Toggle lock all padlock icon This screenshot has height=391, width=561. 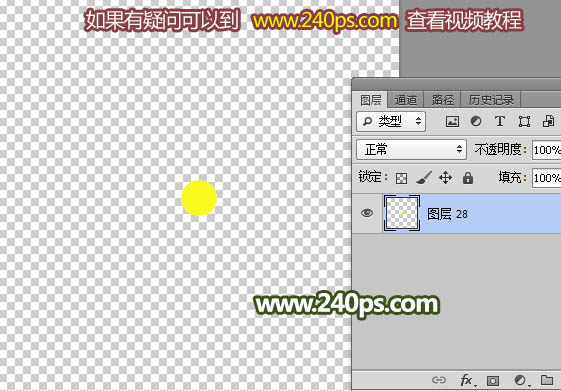tap(468, 177)
